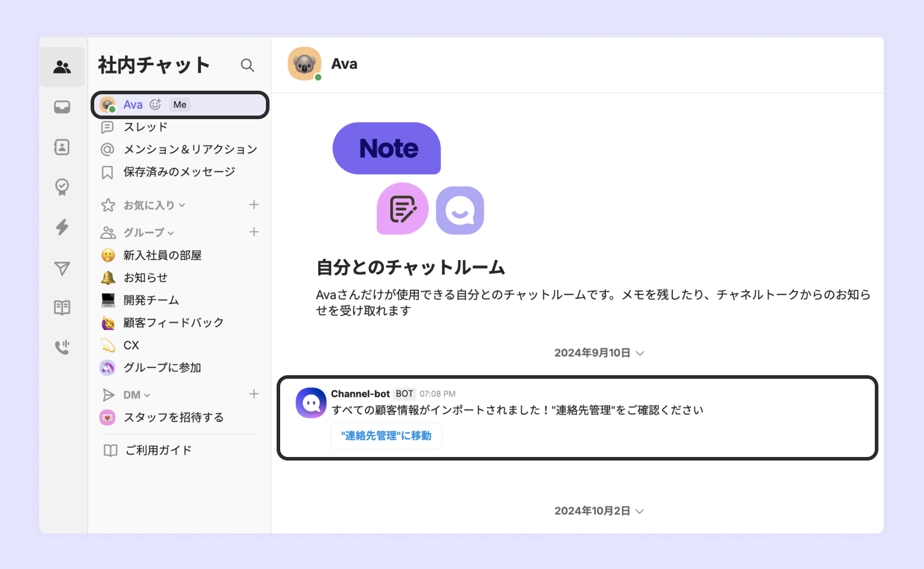Open the CX group

[131, 346]
